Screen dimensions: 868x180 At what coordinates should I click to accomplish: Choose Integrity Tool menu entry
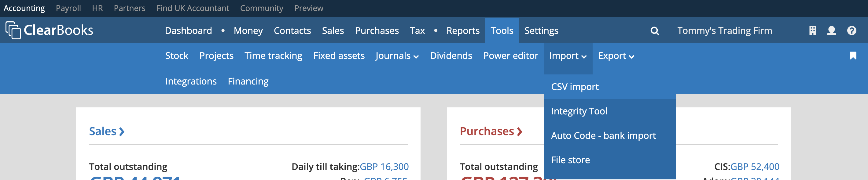609,111
